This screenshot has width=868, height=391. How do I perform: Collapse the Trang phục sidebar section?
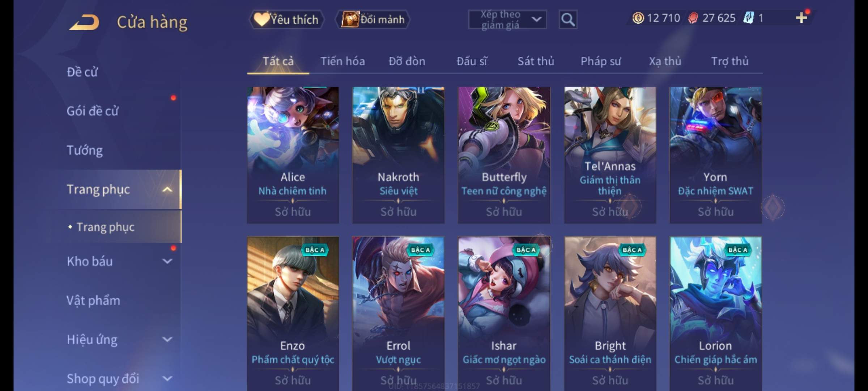pyautogui.click(x=167, y=189)
